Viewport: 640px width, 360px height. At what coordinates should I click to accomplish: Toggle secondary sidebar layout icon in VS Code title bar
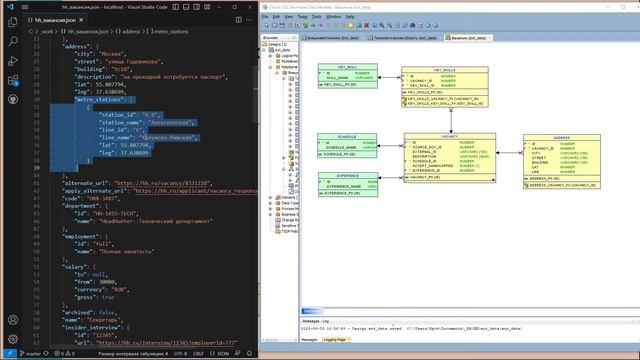click(x=197, y=7)
